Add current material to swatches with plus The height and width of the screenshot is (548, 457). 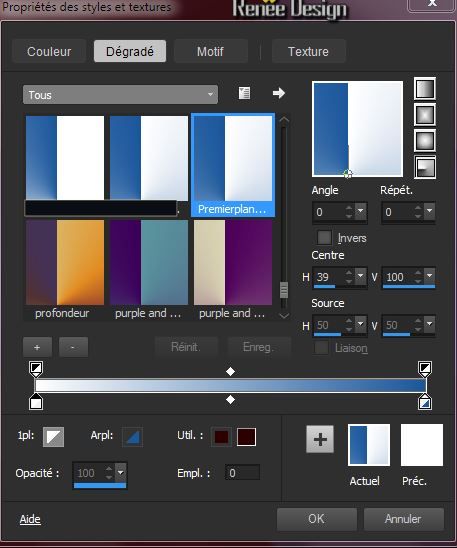coord(320,439)
